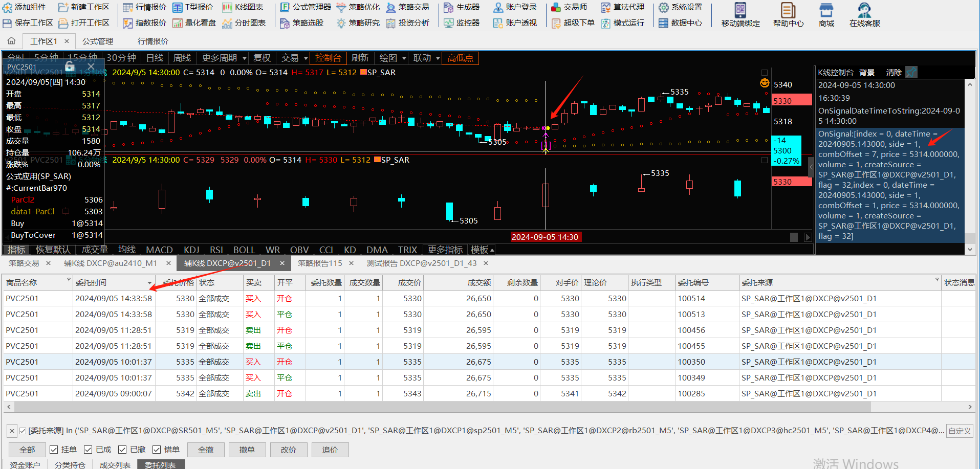Expand the 绘图 drawing dropdown
This screenshot has width=980, height=469.
(x=404, y=58)
